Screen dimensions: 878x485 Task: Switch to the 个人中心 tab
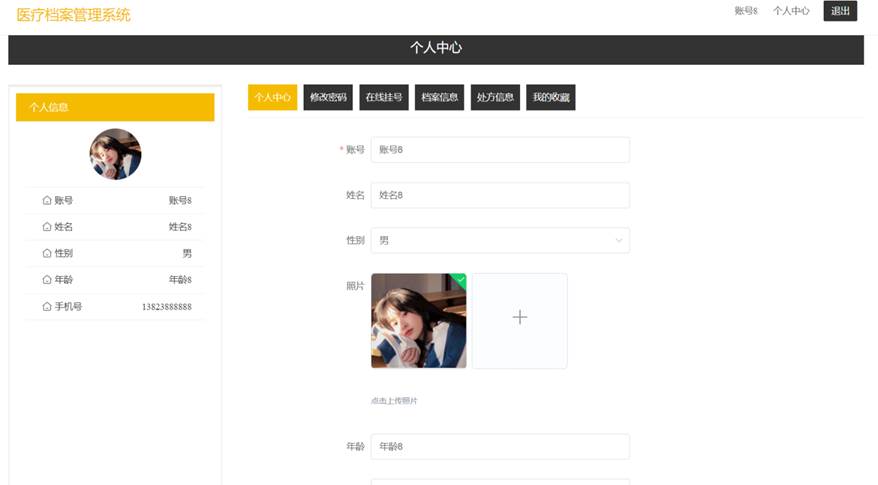click(x=273, y=97)
